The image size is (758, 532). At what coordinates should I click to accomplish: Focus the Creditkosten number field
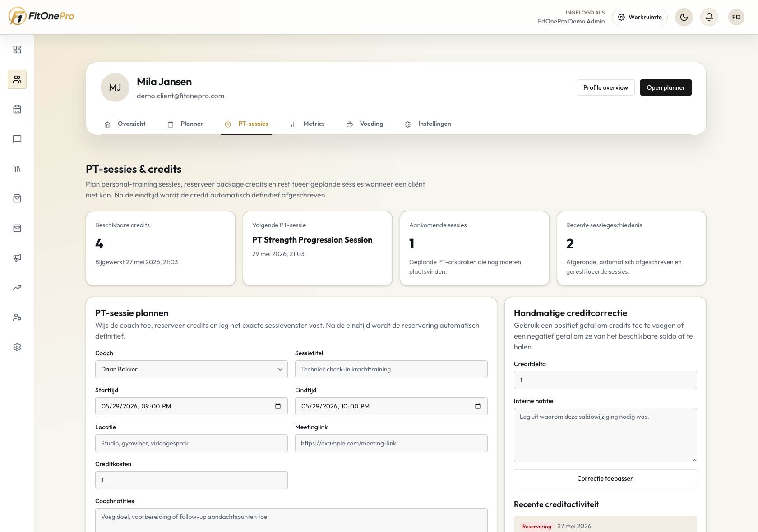click(x=191, y=480)
